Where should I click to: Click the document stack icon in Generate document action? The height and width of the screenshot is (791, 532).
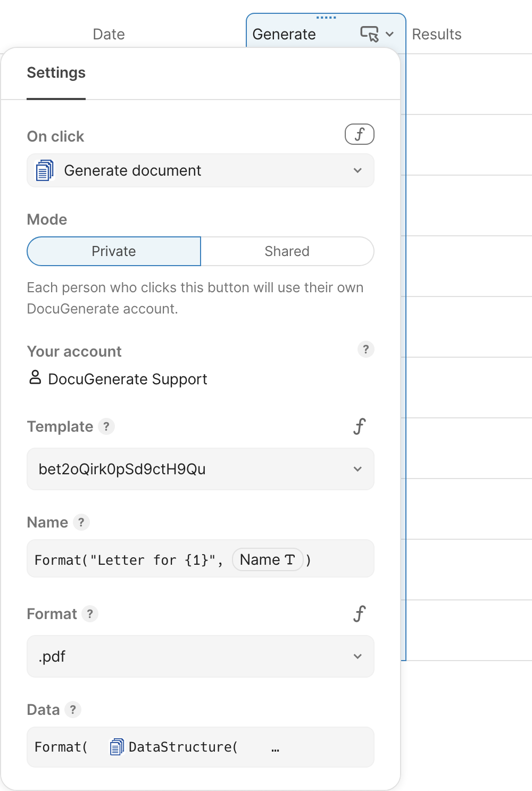tap(45, 170)
